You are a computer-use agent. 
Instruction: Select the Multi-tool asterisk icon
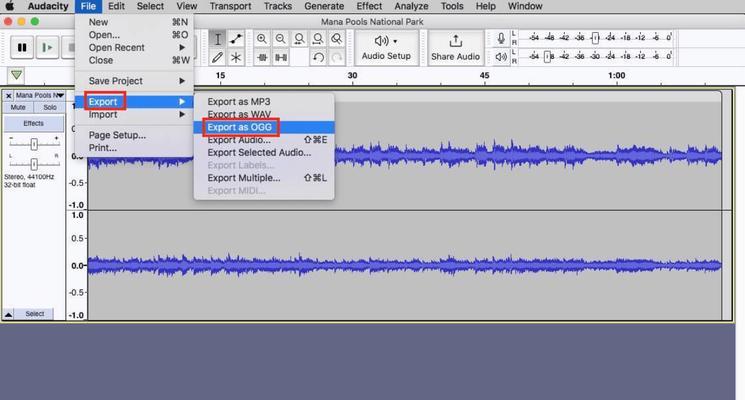(236, 57)
